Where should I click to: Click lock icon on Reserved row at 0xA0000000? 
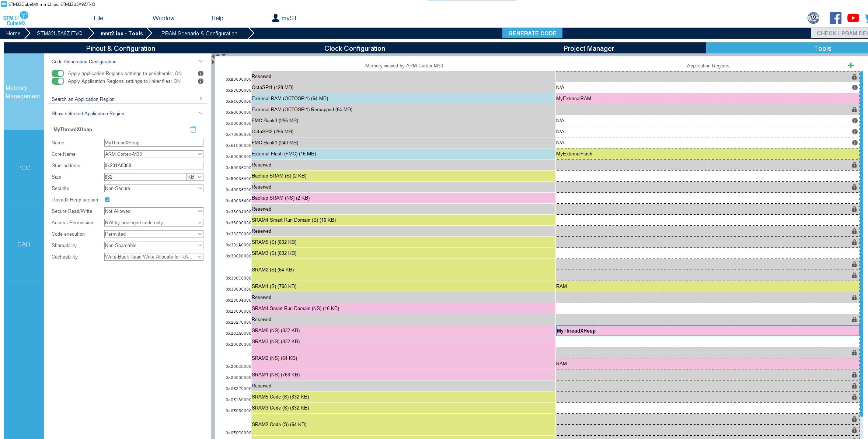pos(854,77)
